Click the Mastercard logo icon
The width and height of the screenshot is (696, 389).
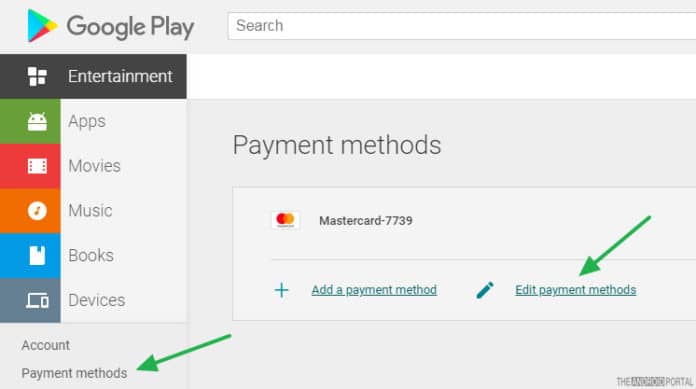(285, 220)
